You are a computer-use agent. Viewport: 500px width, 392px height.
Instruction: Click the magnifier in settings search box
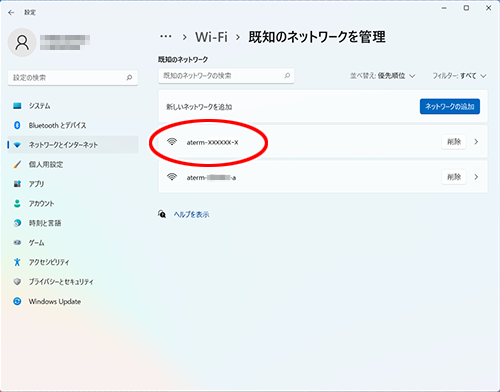pos(129,78)
